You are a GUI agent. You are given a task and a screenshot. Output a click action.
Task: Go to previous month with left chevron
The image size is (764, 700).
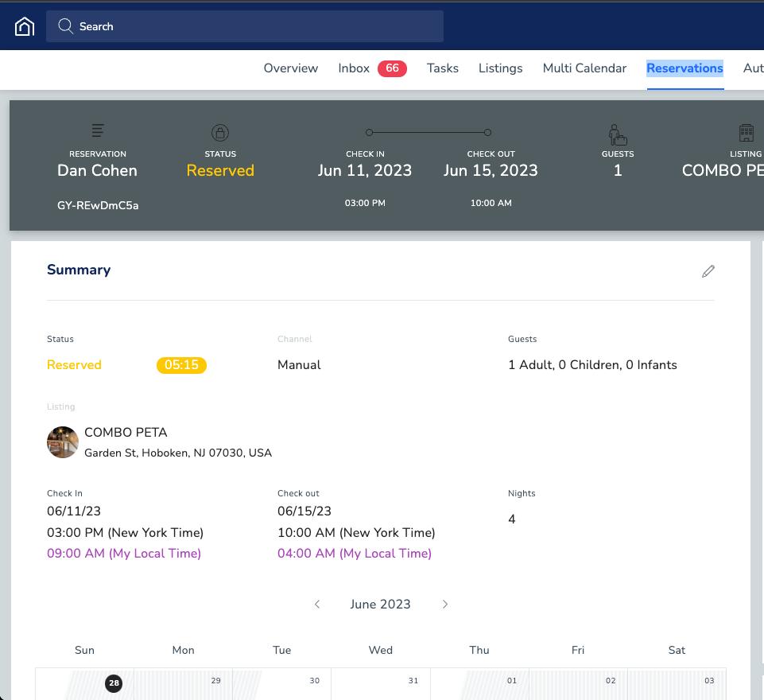317,605
